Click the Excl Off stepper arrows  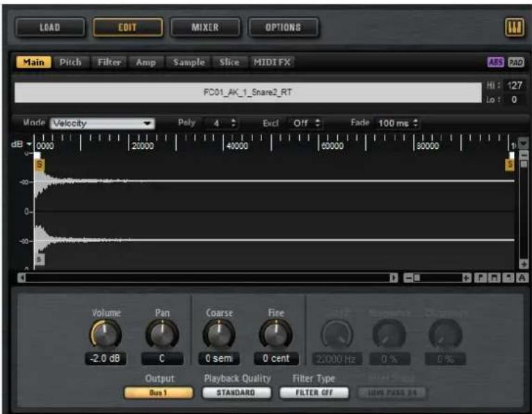click(x=317, y=123)
